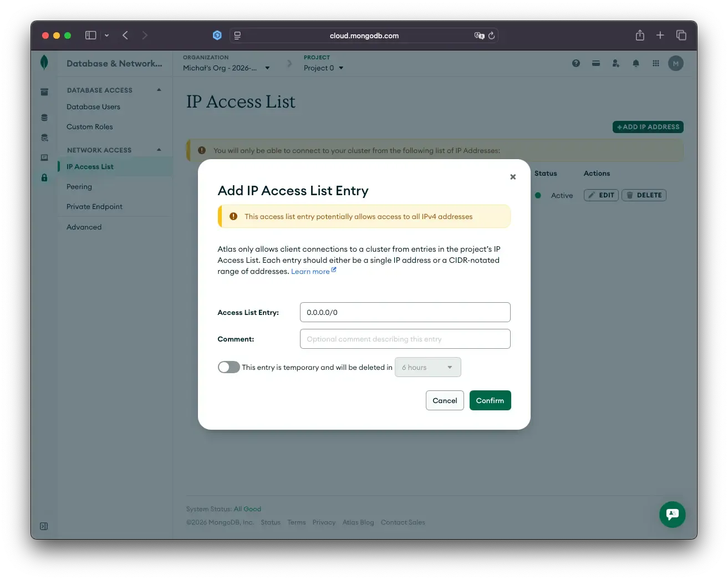Click the MongoDB leaf logo
728x580 pixels.
[44, 63]
